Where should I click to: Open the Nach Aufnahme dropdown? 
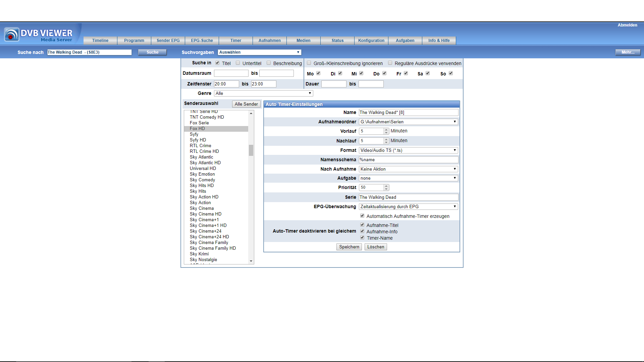click(x=409, y=169)
